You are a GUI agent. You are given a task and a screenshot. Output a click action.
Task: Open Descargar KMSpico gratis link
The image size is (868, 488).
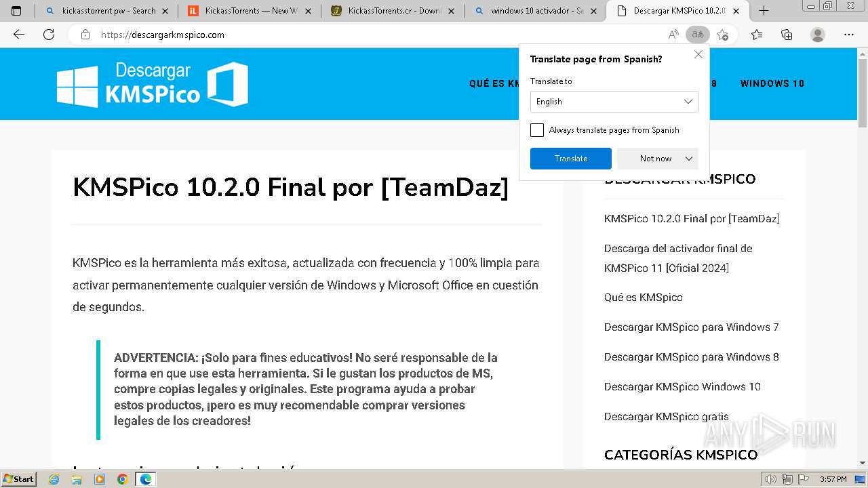[x=667, y=417]
